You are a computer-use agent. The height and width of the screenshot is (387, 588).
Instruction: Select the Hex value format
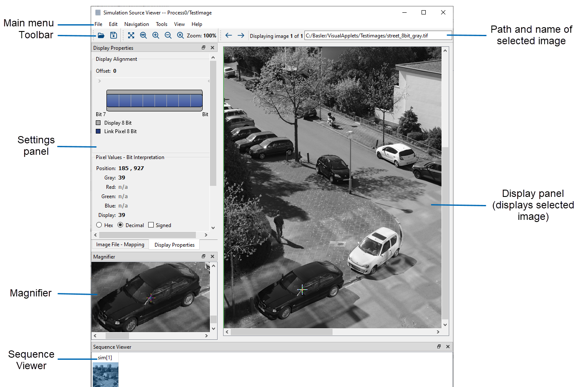(99, 225)
